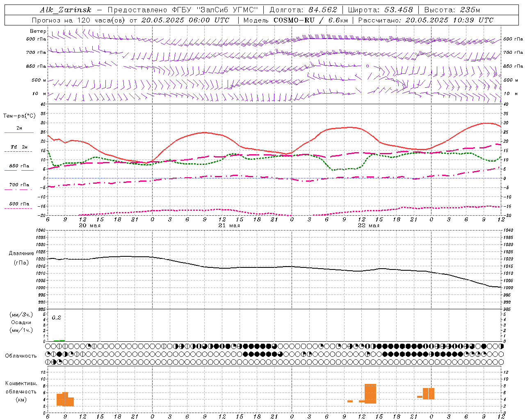Click the 22 мая date label
The height and width of the screenshot is (420, 525).
point(369,226)
